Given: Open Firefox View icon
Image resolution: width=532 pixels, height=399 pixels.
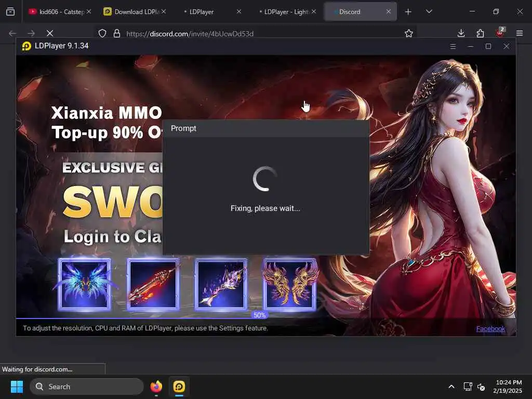Looking at the screenshot, I should point(10,11).
